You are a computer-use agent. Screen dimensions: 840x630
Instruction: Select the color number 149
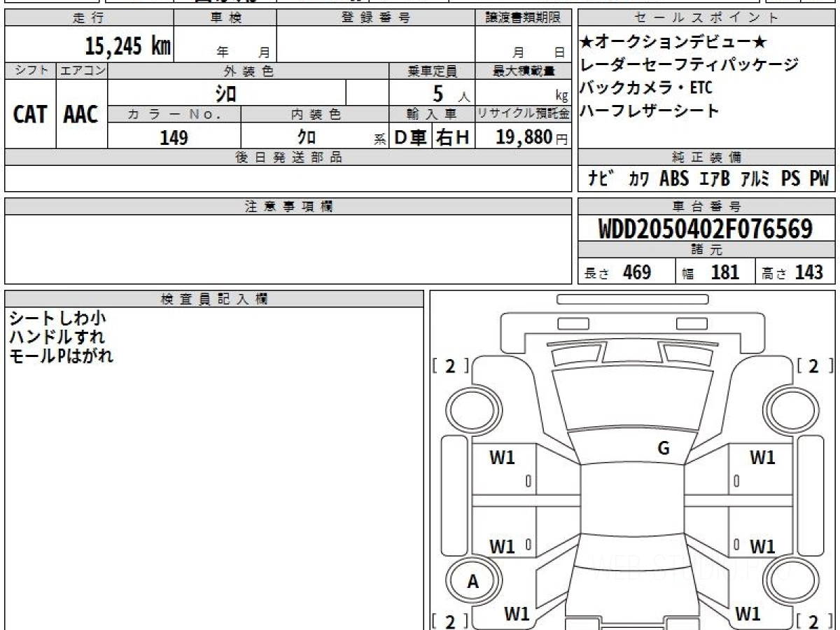pos(174,137)
